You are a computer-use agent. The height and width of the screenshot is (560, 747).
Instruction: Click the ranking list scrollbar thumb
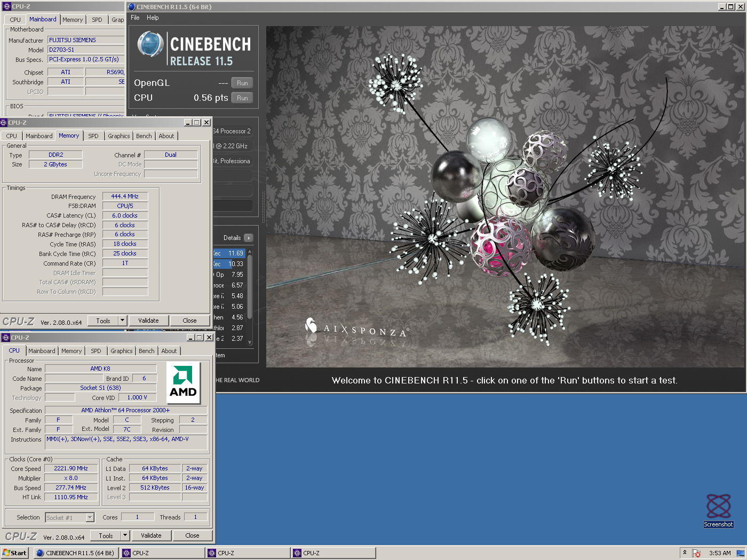click(x=250, y=288)
